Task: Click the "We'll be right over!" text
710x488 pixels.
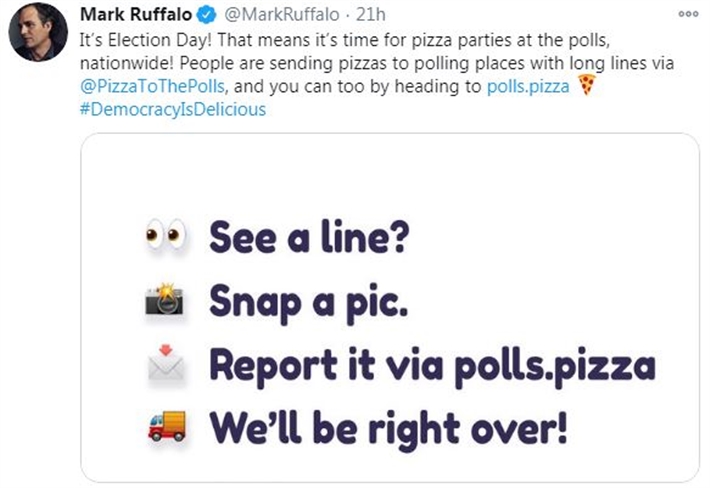Action: click(x=388, y=426)
